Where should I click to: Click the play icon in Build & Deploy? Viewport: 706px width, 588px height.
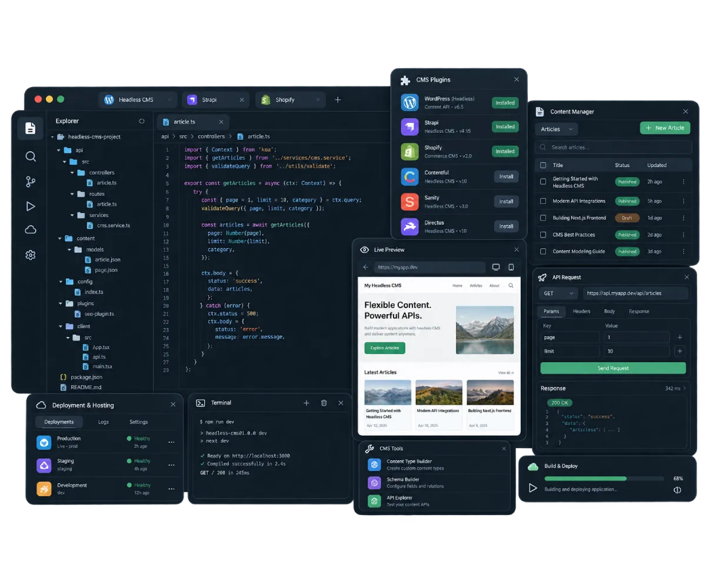[x=533, y=487]
